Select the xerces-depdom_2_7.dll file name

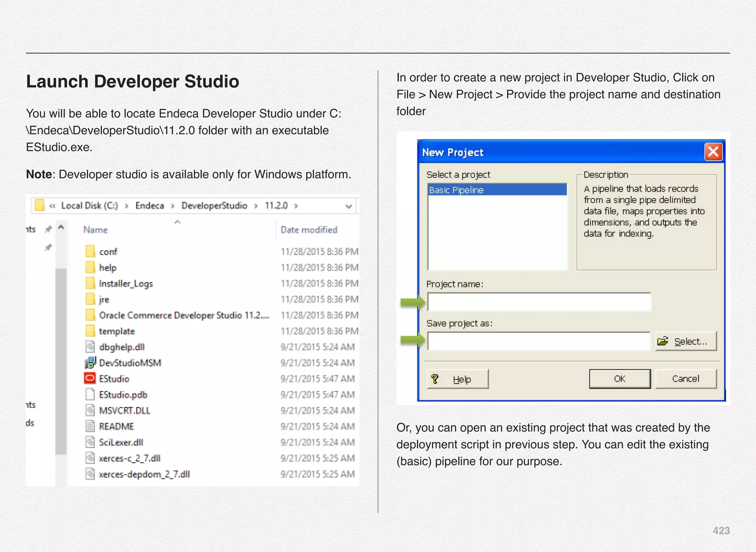pos(144,474)
